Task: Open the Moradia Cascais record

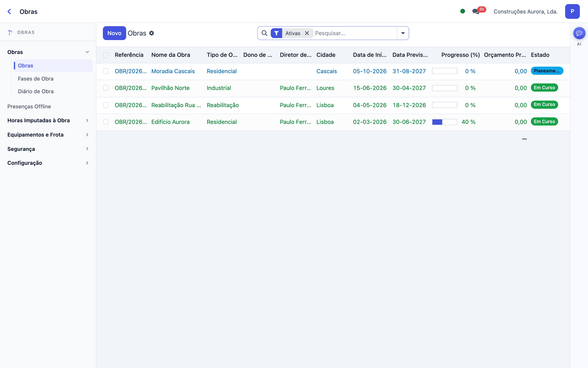Action: (173, 71)
